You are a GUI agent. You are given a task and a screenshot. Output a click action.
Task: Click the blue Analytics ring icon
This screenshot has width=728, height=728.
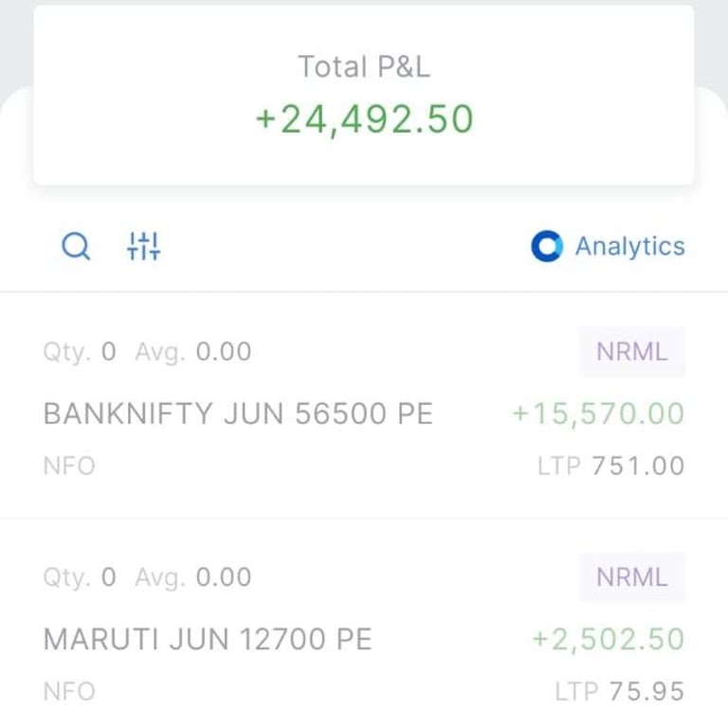coord(547,246)
